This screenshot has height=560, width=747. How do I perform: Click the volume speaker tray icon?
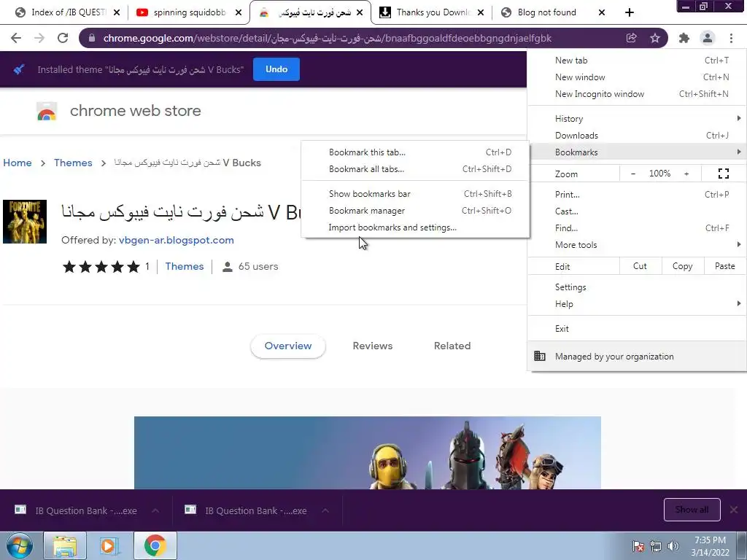click(673, 546)
